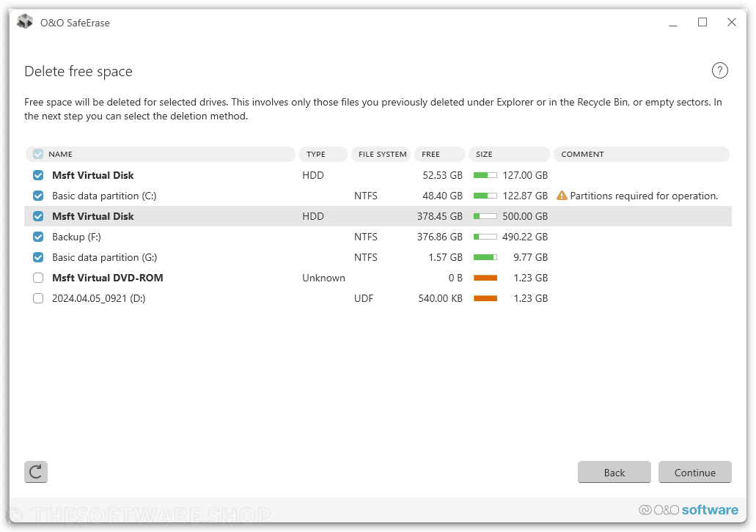Image resolution: width=756 pixels, height=532 pixels.
Task: Sort by COMMENT column header
Action: tap(642, 154)
